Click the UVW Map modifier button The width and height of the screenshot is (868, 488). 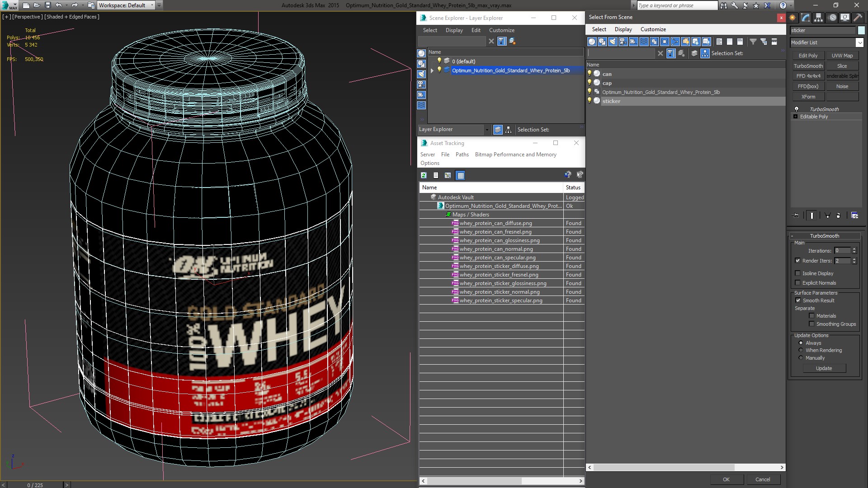pos(842,56)
